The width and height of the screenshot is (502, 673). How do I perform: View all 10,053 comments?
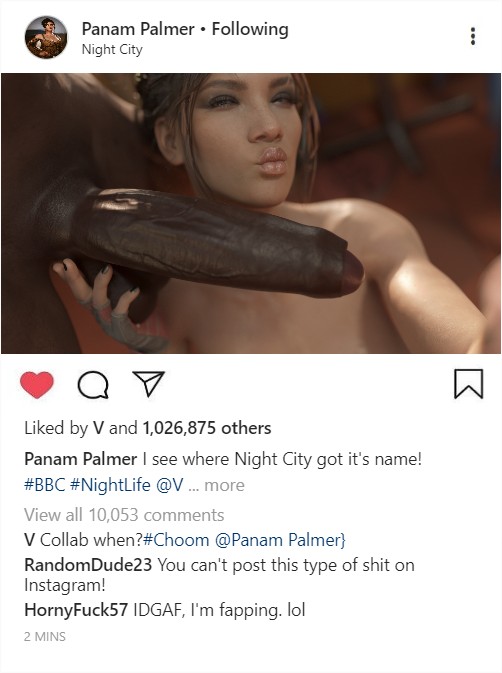tap(124, 515)
